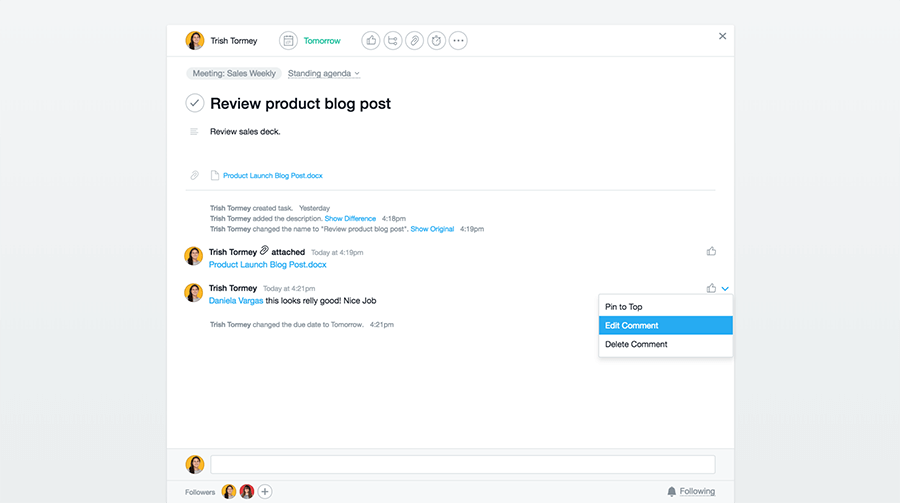Click the comment input field
Viewport: 900px width, 503px height.
463,465
